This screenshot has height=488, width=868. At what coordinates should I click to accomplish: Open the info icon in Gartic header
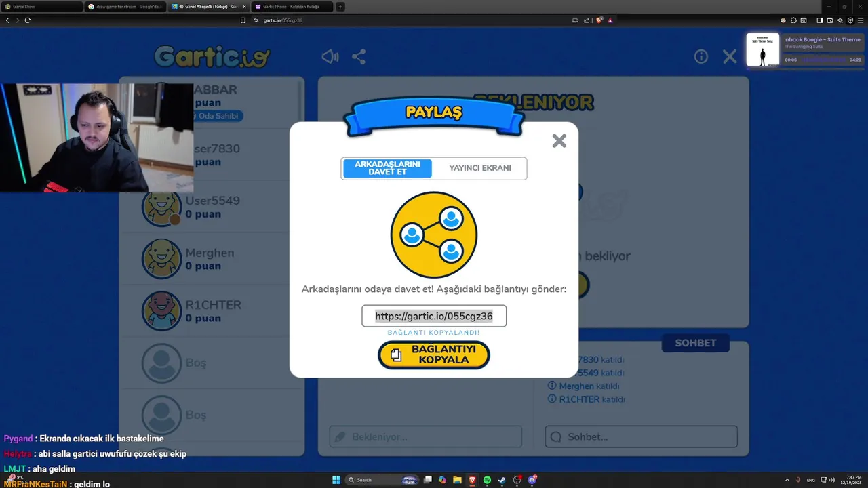pos(701,56)
